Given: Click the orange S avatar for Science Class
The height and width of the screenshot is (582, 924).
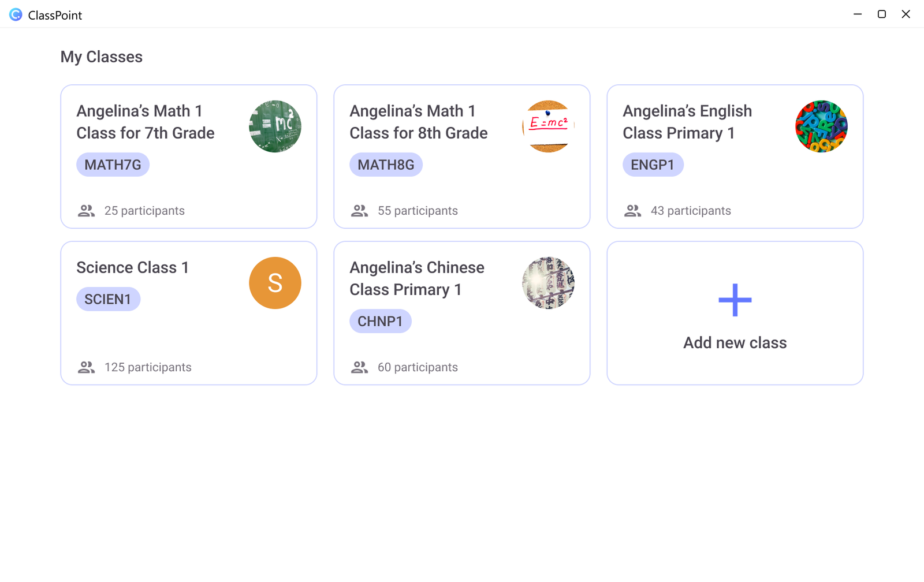Looking at the screenshot, I should click(x=275, y=283).
